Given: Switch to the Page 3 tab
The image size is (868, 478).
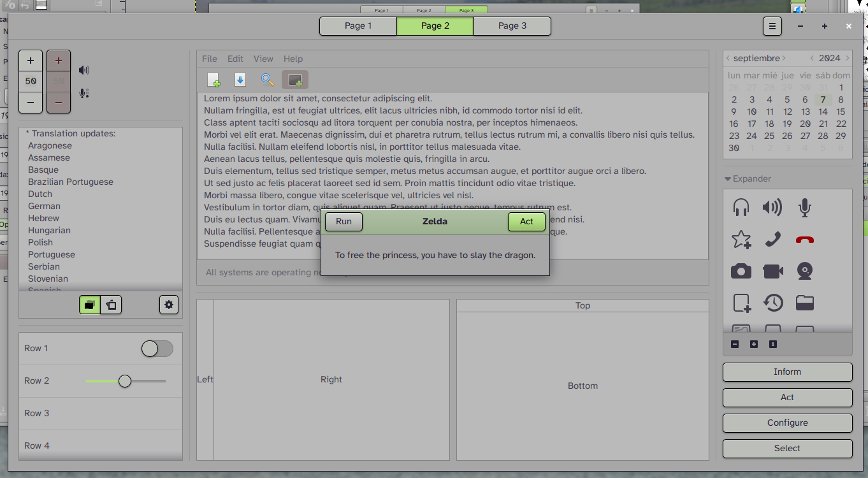Looking at the screenshot, I should pyautogui.click(x=512, y=26).
